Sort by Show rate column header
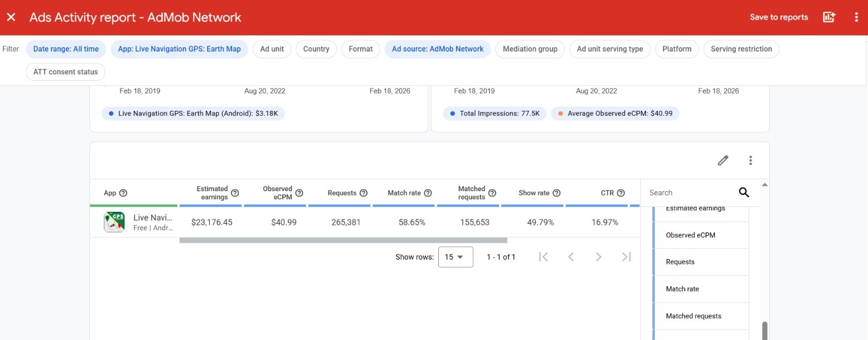 534,193
